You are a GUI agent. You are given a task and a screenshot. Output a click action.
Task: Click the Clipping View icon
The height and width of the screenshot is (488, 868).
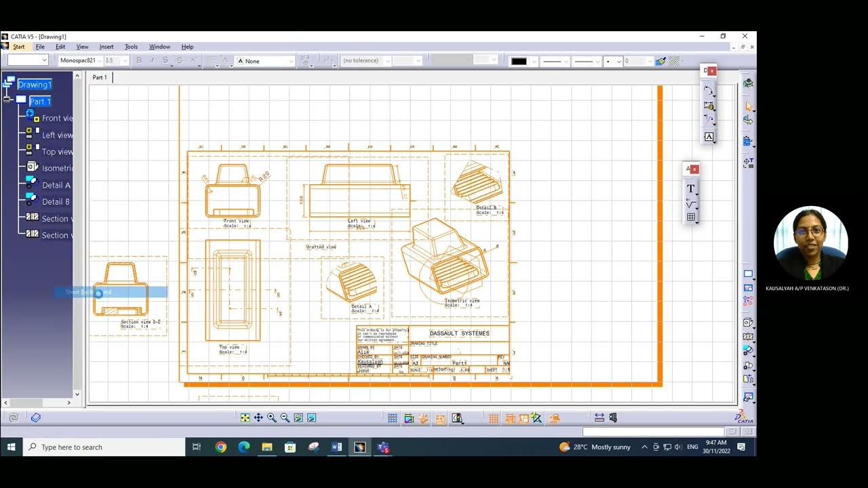coord(749,365)
